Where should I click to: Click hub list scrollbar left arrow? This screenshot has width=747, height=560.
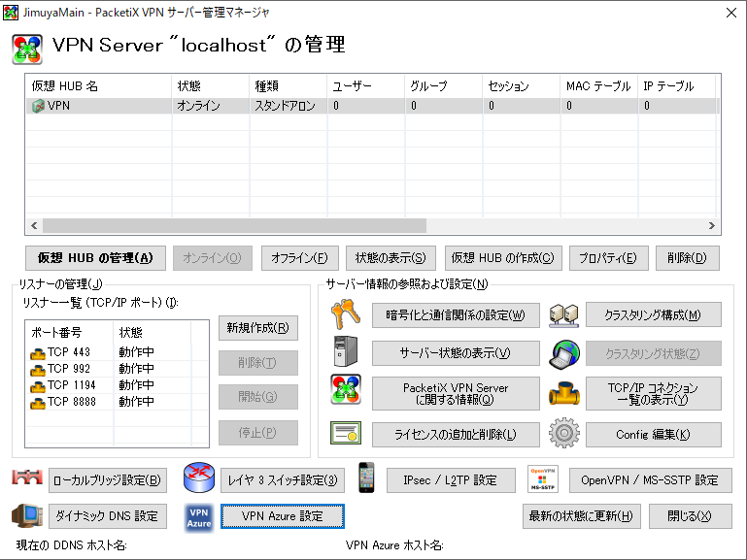(x=34, y=225)
